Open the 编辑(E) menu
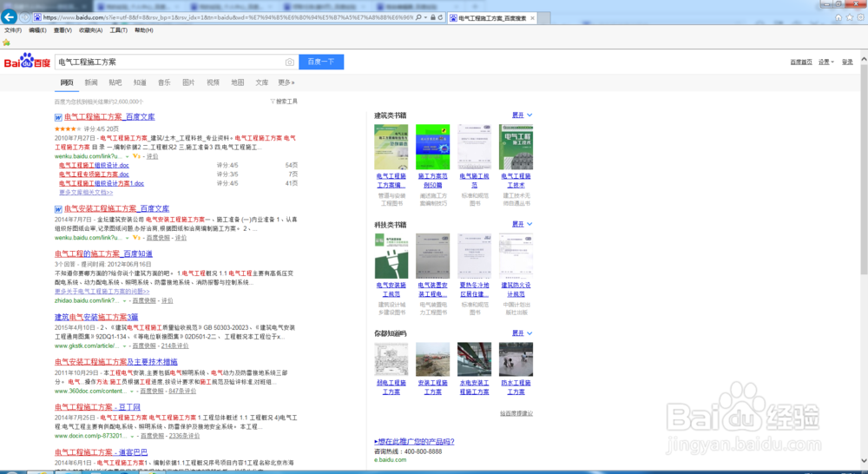Image resolution: width=868 pixels, height=474 pixels. [37, 30]
